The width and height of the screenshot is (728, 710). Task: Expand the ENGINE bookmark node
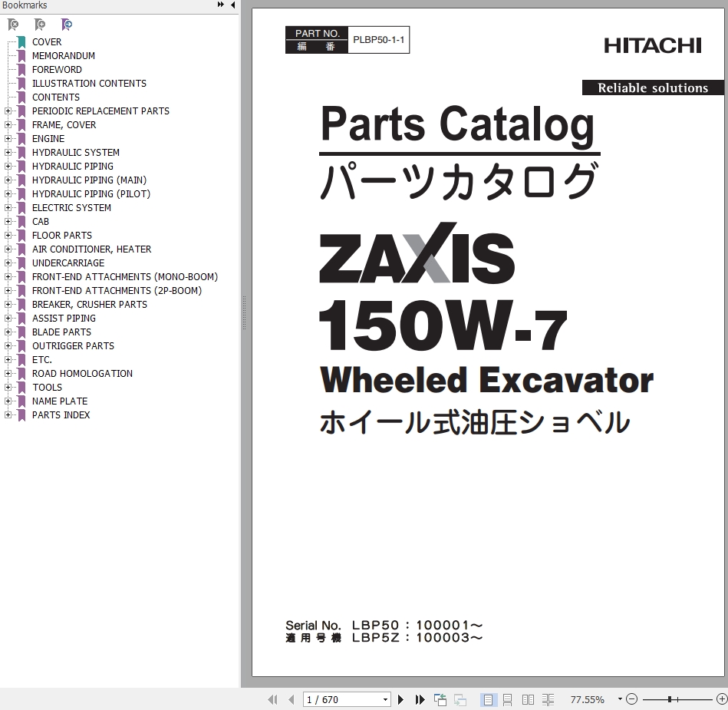8,139
